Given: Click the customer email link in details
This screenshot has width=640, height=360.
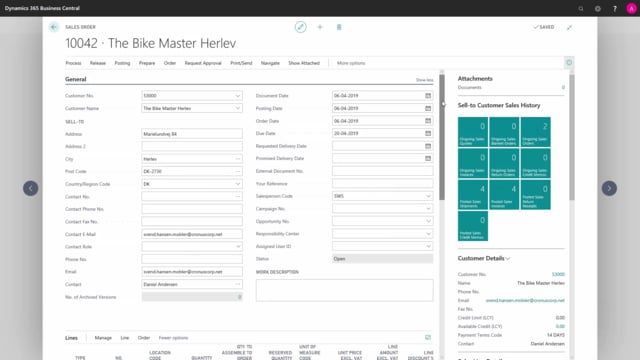Looking at the screenshot, I should (525, 300).
